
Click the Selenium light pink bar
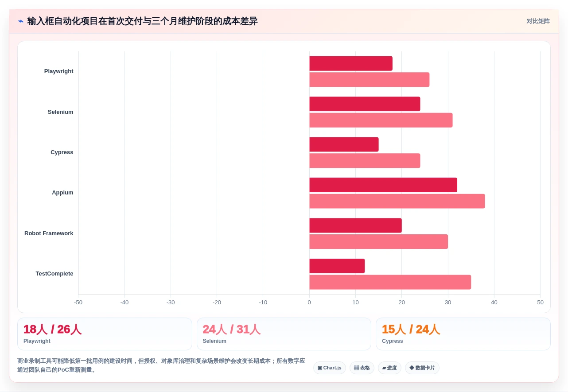point(381,120)
